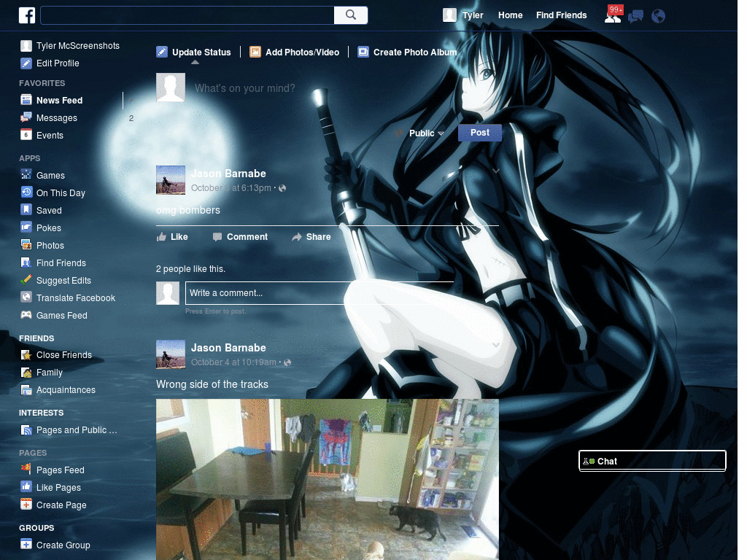Expand the chevron on the tracks post
The height and width of the screenshot is (560, 747).
496,344
